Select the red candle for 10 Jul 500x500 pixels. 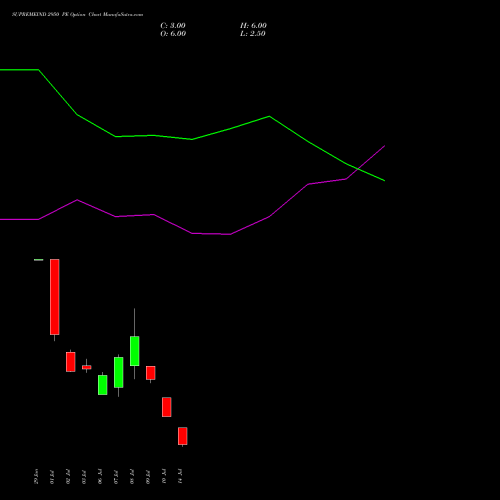pyautogui.click(x=167, y=407)
